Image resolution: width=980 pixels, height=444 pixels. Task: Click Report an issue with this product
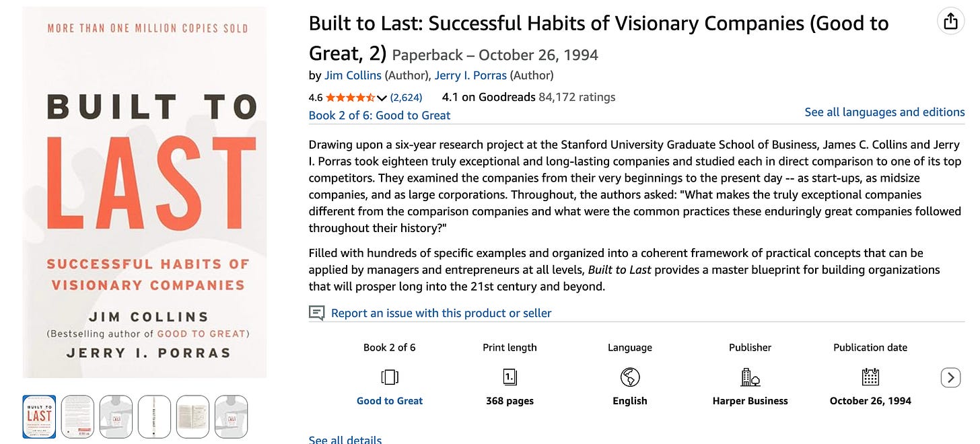click(441, 313)
